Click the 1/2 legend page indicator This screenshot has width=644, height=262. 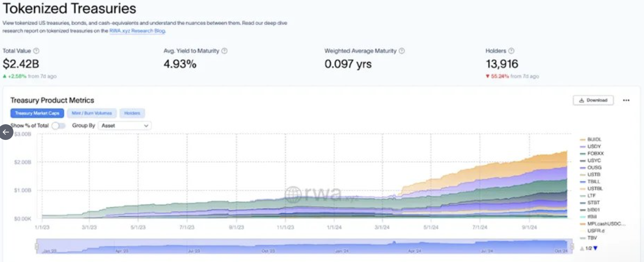(589, 248)
